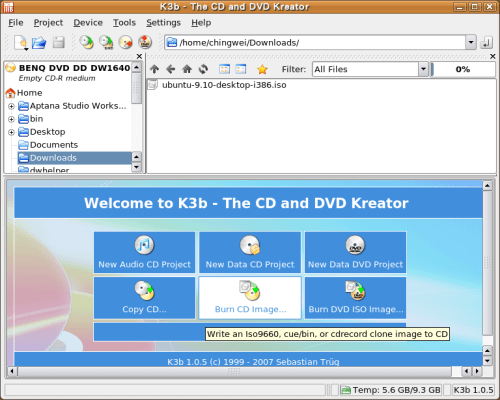
Task: Click the Welcome to K3b heading banner
Action: pyautogui.click(x=248, y=203)
